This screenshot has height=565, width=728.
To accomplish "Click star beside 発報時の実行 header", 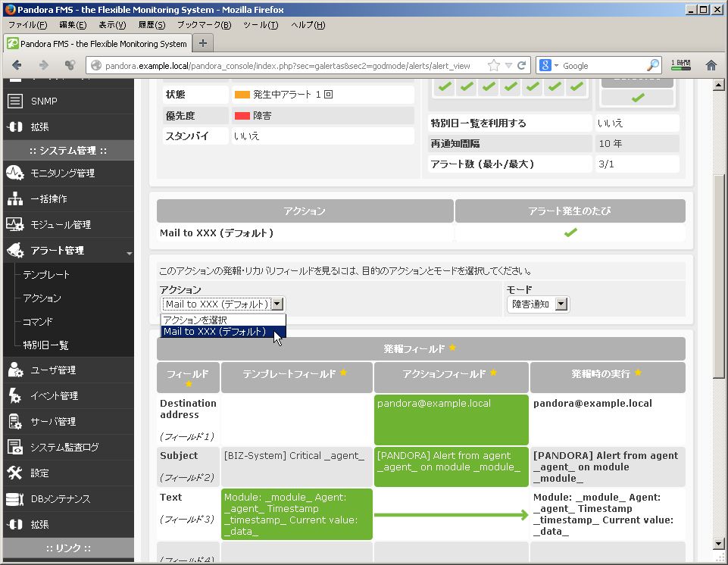I will coord(638,373).
